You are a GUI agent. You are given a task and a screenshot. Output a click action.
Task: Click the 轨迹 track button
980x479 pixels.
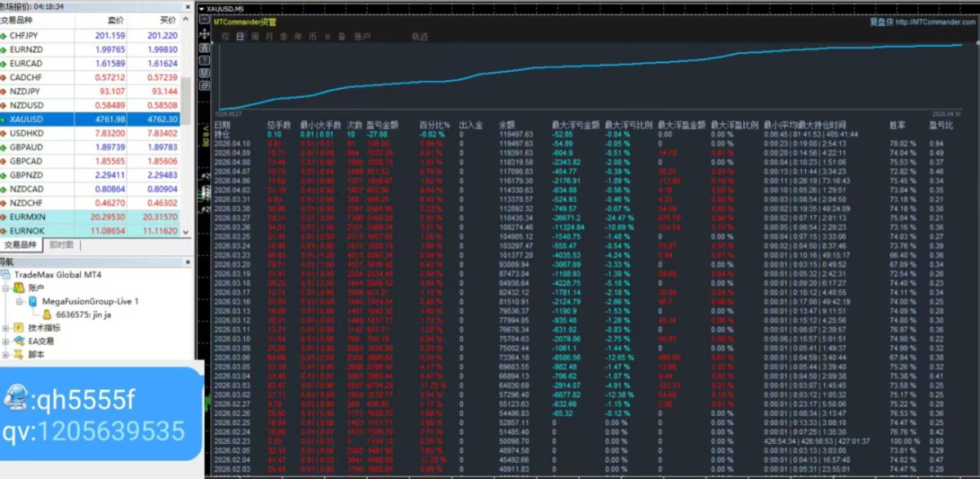(x=420, y=37)
